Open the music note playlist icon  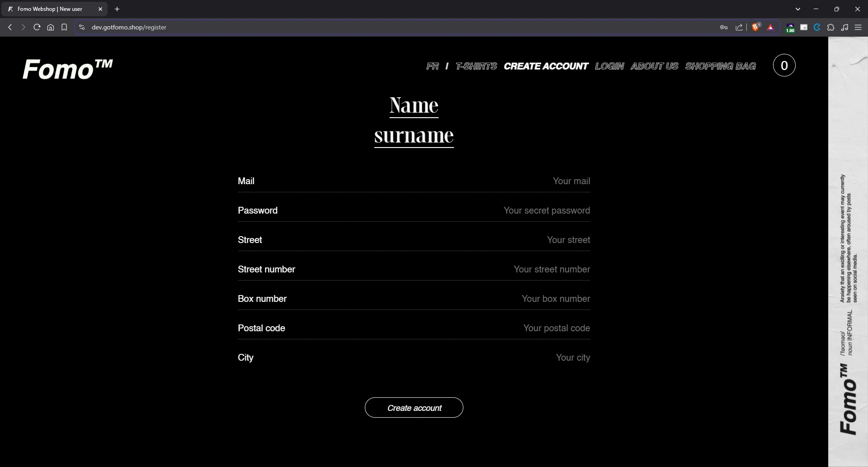click(x=844, y=27)
